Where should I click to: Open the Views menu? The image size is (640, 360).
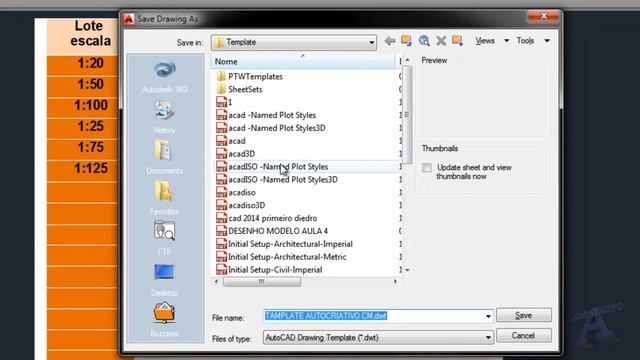point(485,41)
